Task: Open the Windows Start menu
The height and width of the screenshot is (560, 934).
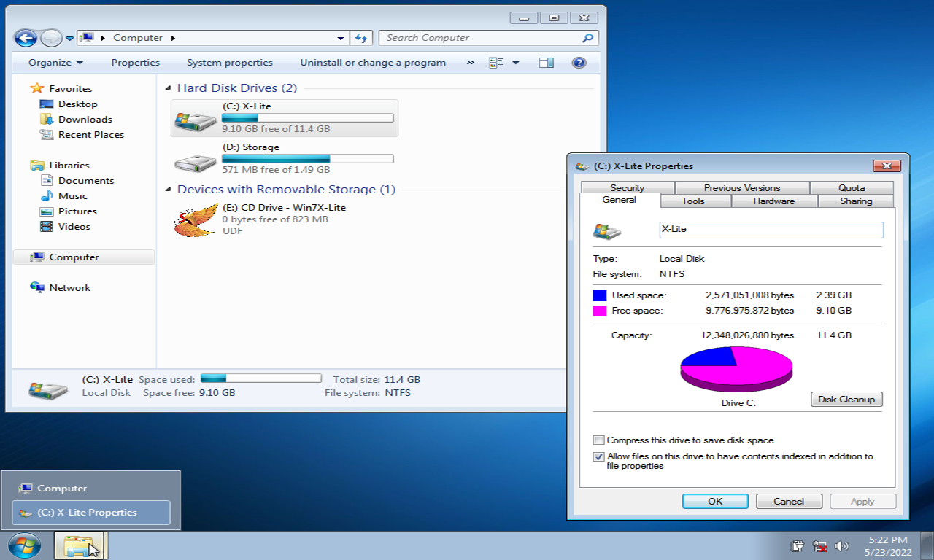Action: (24, 545)
